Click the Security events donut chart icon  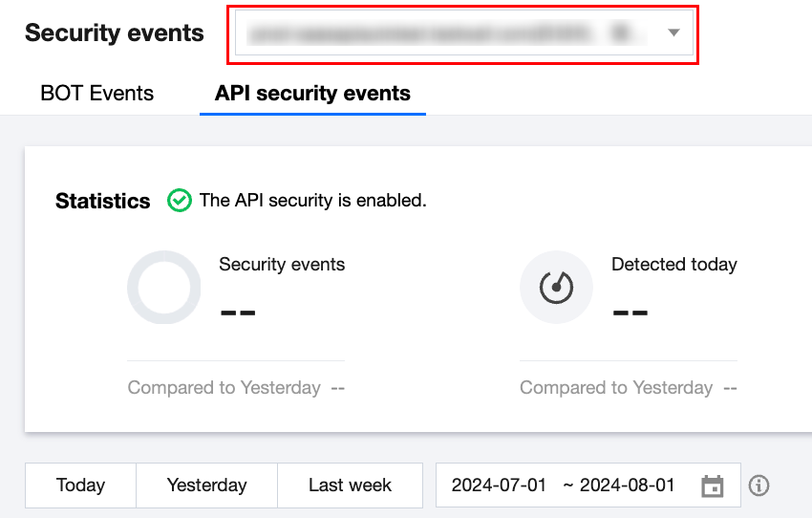164,288
